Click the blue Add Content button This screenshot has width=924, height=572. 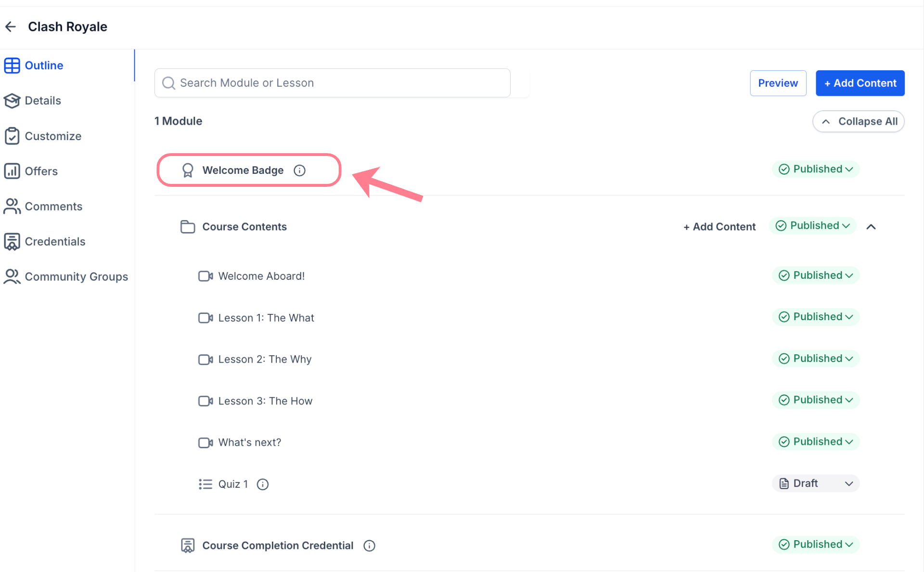click(860, 83)
